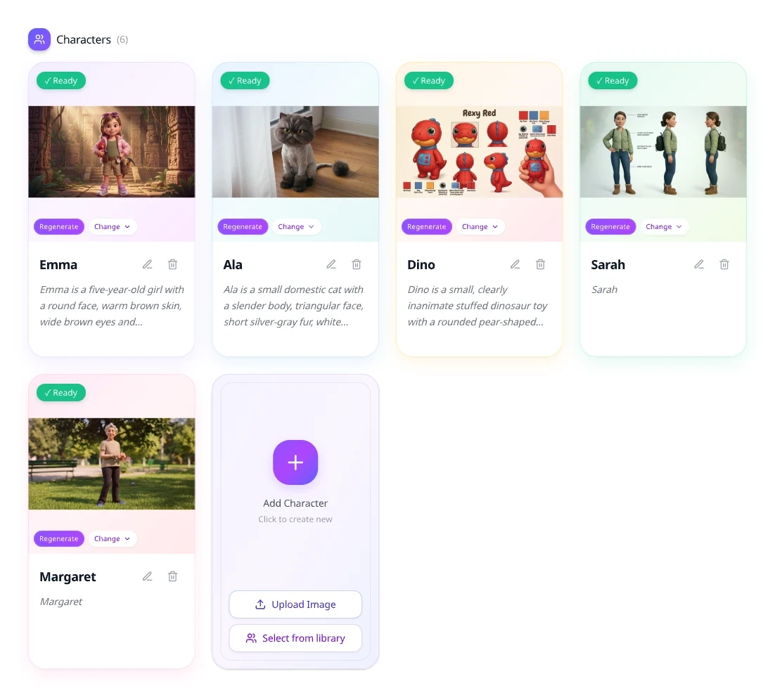This screenshot has height=700, width=775.
Task: Delete Emma using the trash icon
Action: 172,264
